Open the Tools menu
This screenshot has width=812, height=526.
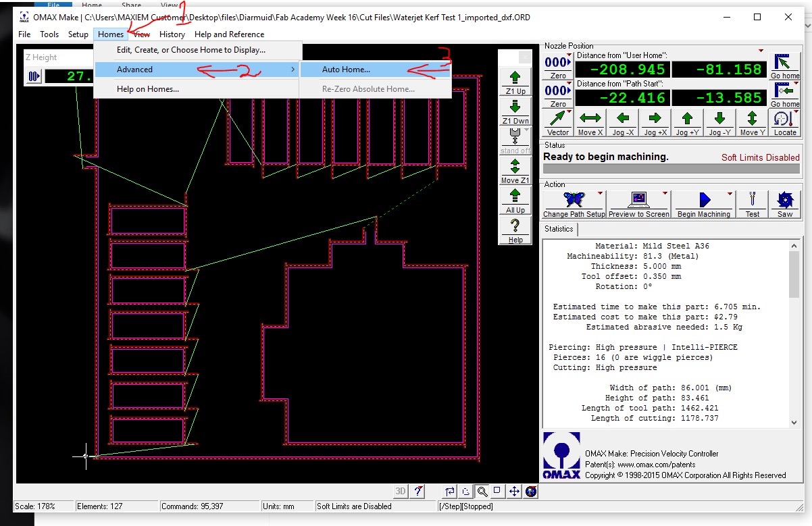[49, 34]
